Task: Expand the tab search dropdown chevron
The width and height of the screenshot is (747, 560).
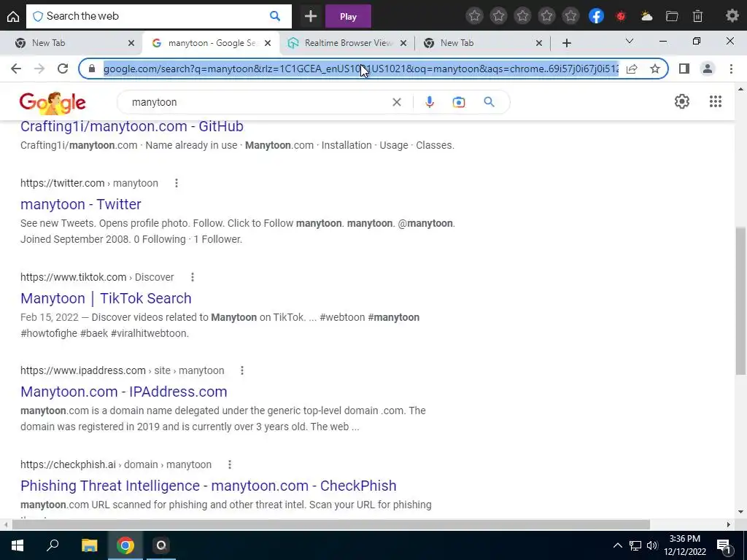Action: point(630,42)
